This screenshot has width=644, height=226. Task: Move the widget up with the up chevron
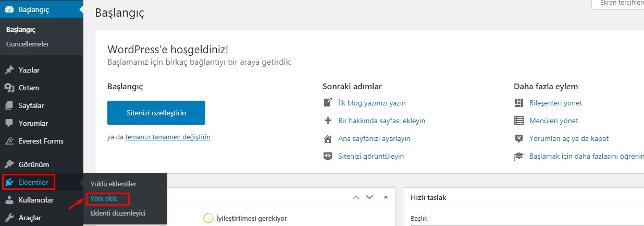click(356, 197)
